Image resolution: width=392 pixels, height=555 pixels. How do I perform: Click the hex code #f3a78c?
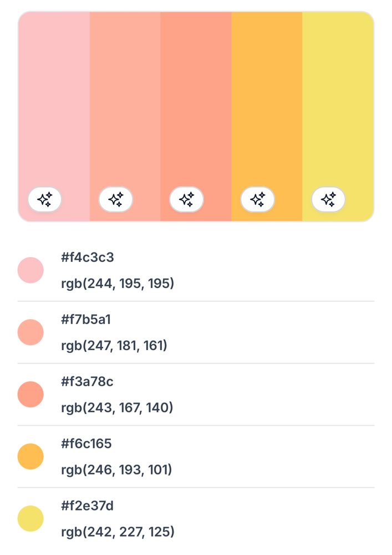[87, 382]
